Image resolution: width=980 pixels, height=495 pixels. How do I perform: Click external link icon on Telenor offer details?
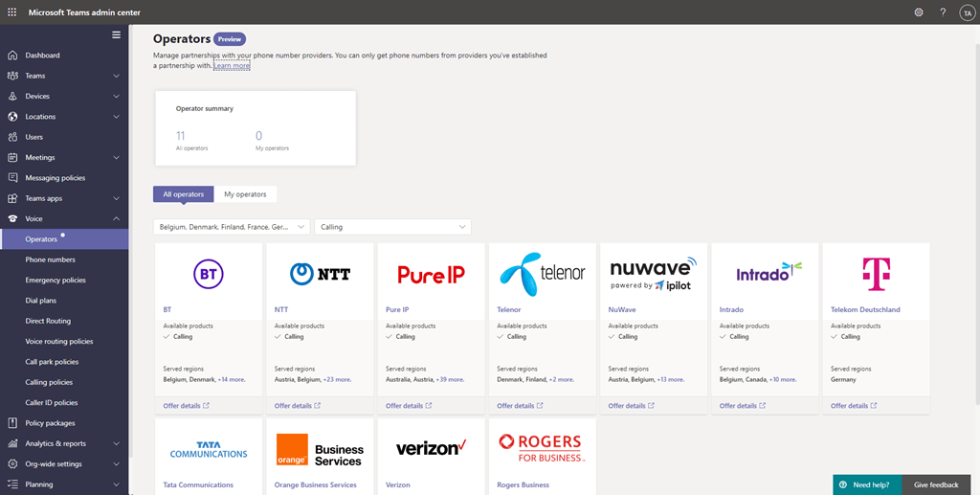(x=540, y=406)
